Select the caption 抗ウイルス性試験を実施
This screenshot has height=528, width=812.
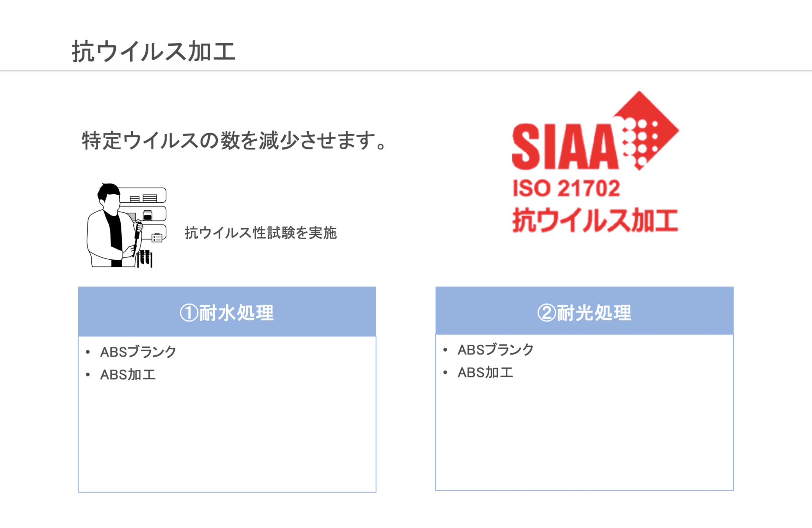(261, 233)
